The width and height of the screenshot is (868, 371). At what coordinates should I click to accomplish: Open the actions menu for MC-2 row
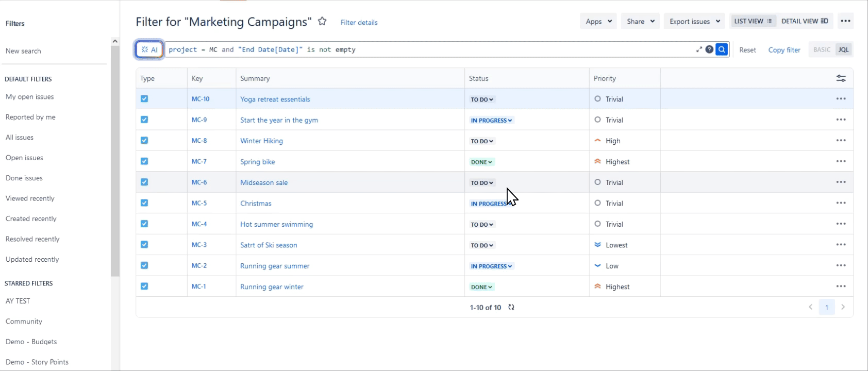pos(841,266)
